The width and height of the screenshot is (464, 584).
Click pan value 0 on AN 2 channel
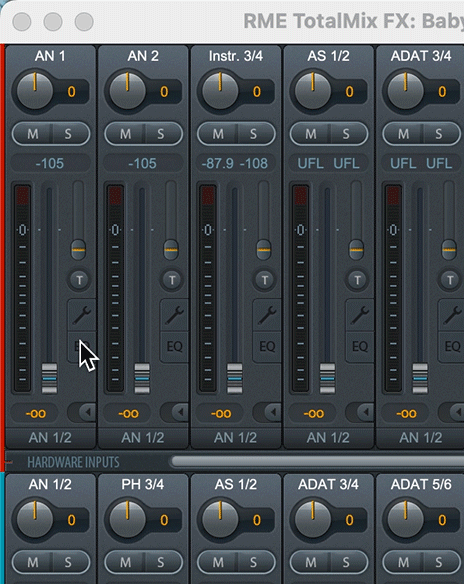164,92
